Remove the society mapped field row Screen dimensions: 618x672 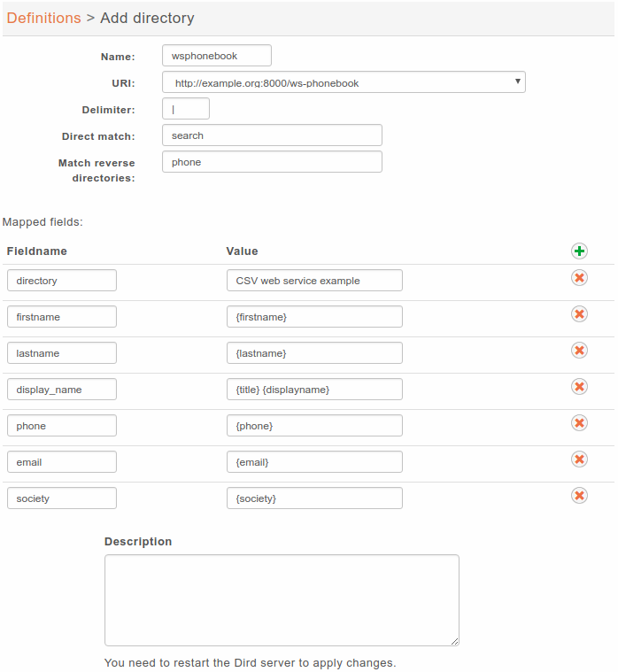point(579,496)
